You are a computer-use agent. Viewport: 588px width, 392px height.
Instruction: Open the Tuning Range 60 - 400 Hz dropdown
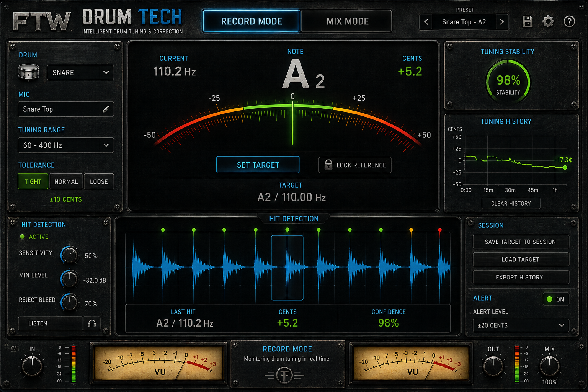point(66,145)
